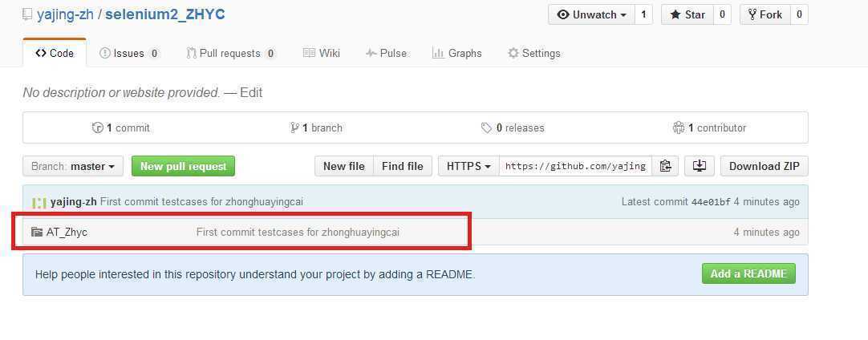868x340 pixels.
Task: Open the Settings tab
Action: click(534, 53)
